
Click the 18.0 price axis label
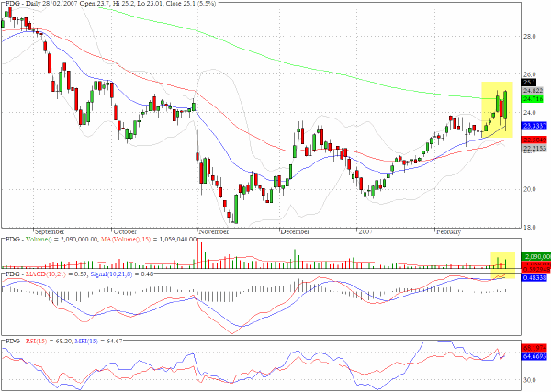529,228
